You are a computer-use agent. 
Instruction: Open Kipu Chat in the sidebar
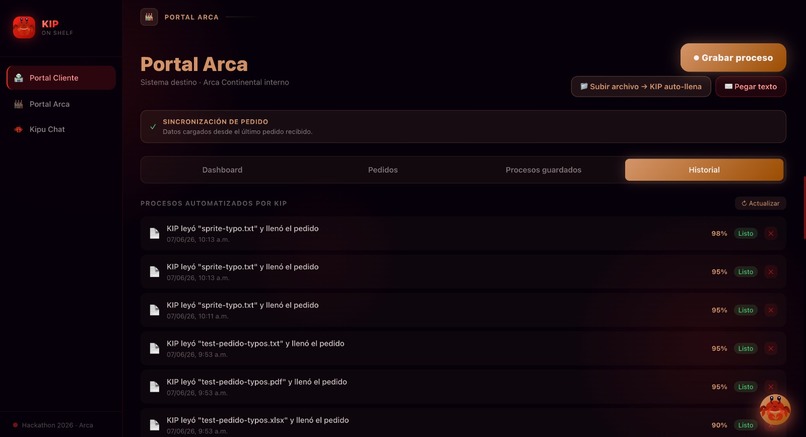(61, 129)
